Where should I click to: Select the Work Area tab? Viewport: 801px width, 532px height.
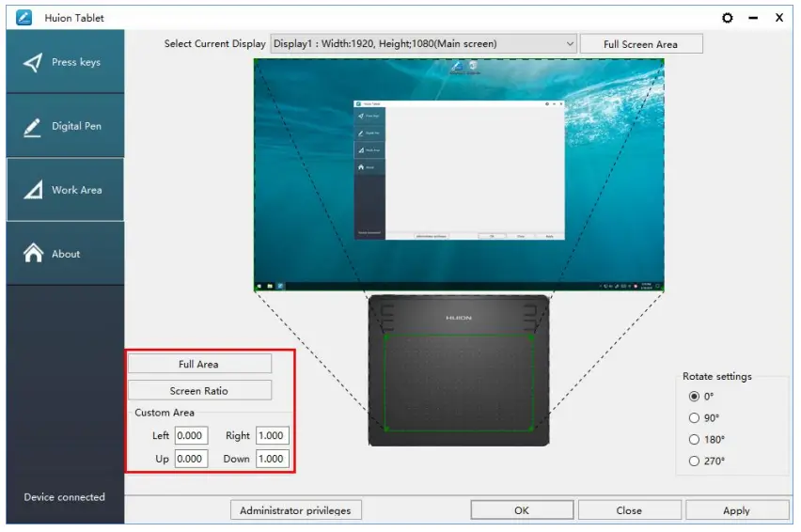66,190
